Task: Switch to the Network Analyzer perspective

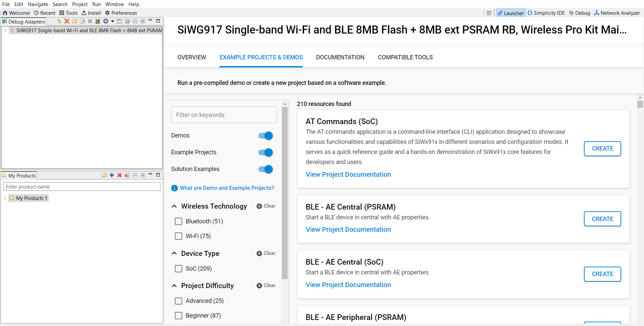Action: click(617, 13)
